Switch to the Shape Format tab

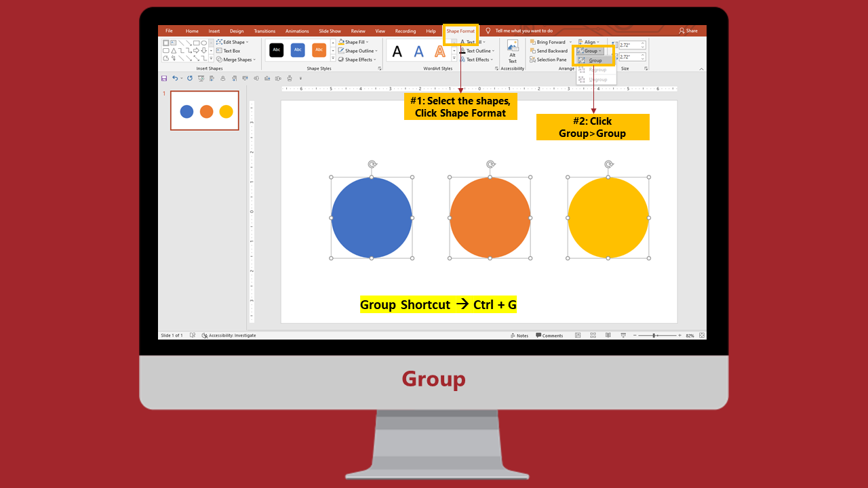point(460,31)
